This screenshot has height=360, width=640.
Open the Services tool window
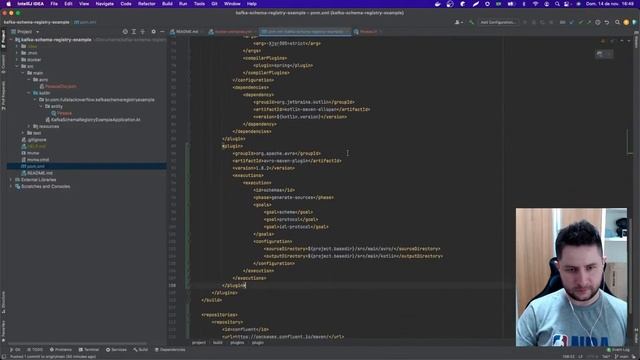[x=116, y=350]
